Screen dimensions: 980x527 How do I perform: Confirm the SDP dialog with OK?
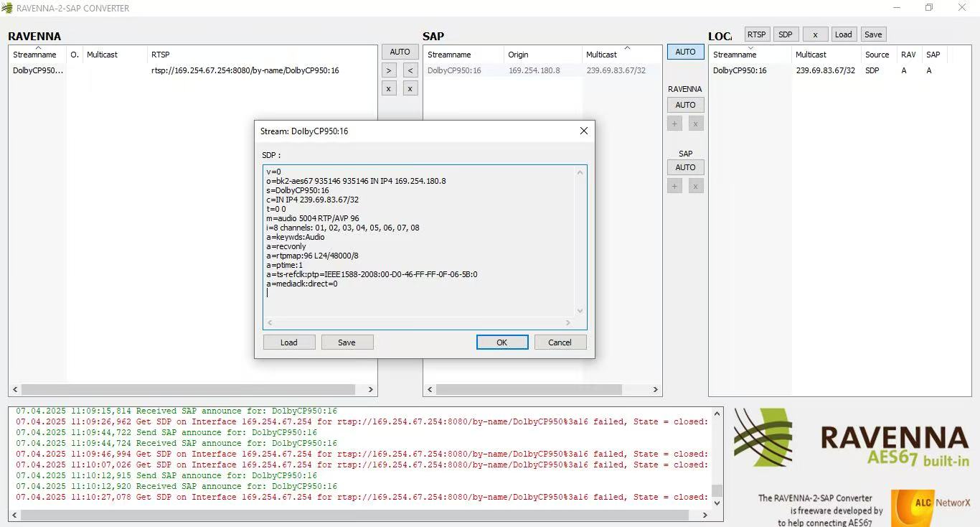(502, 342)
